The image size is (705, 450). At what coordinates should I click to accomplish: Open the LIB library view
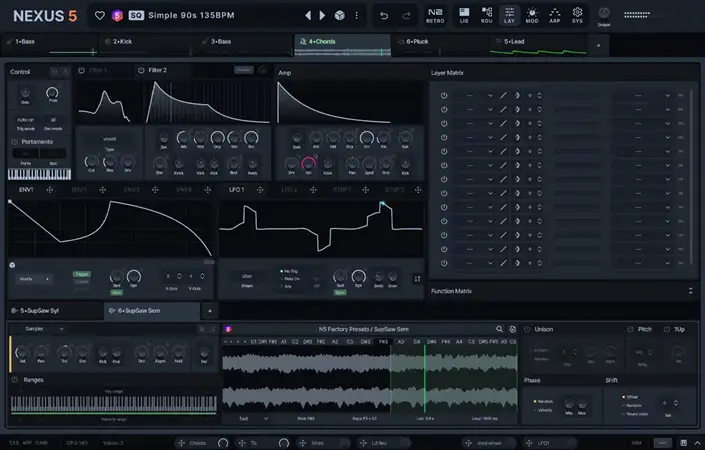pos(464,15)
